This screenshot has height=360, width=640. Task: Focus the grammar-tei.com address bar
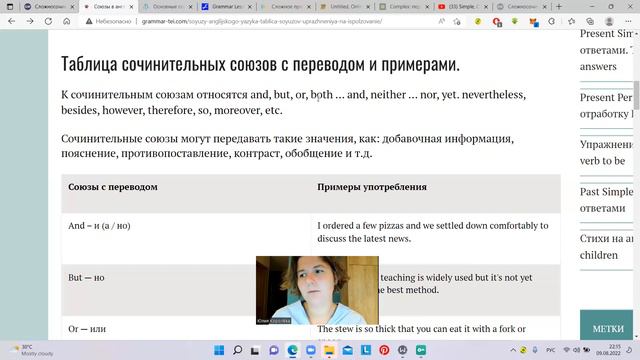click(262, 21)
